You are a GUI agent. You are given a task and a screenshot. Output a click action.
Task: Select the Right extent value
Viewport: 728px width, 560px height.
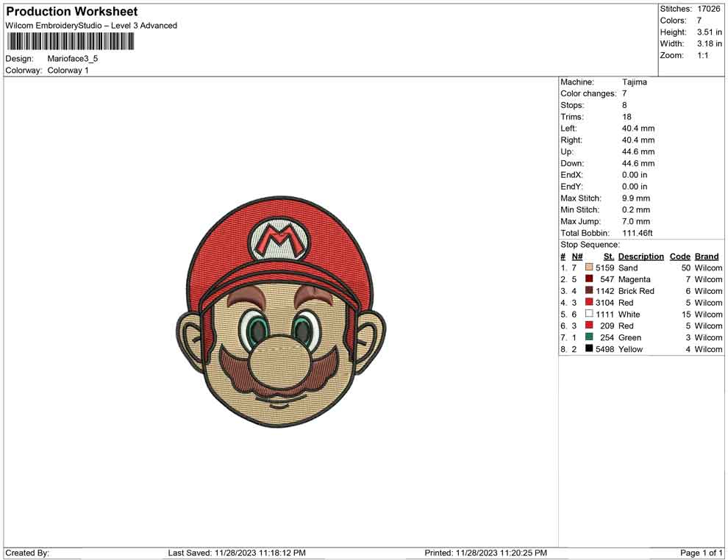[x=638, y=140]
